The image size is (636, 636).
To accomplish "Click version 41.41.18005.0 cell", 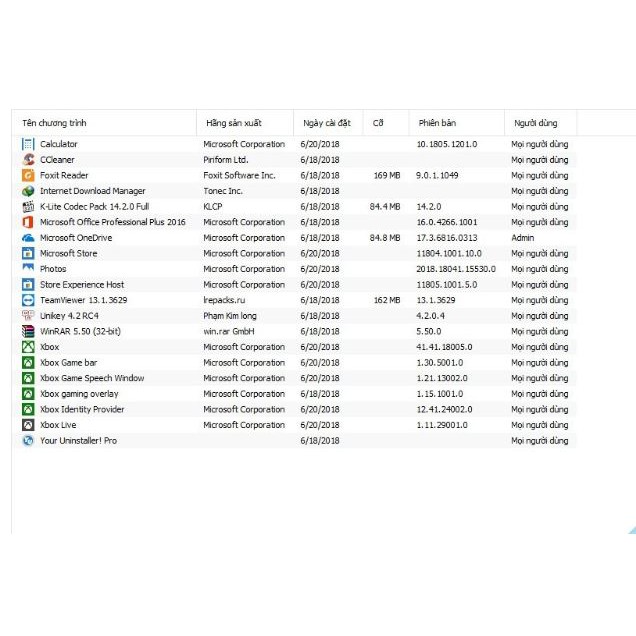I will coord(445,347).
